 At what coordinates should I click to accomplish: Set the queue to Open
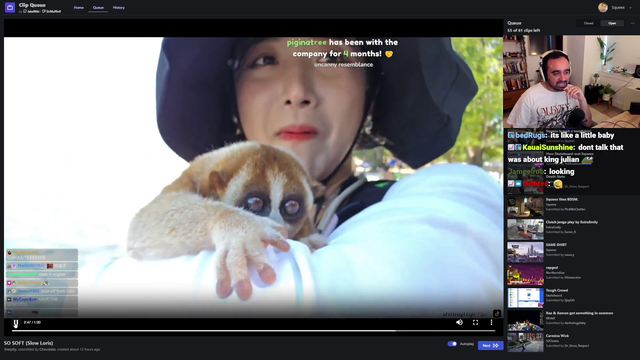pos(612,23)
